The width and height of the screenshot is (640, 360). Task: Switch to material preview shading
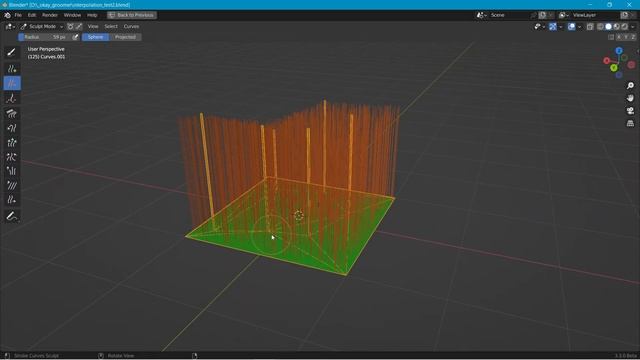tap(617, 27)
